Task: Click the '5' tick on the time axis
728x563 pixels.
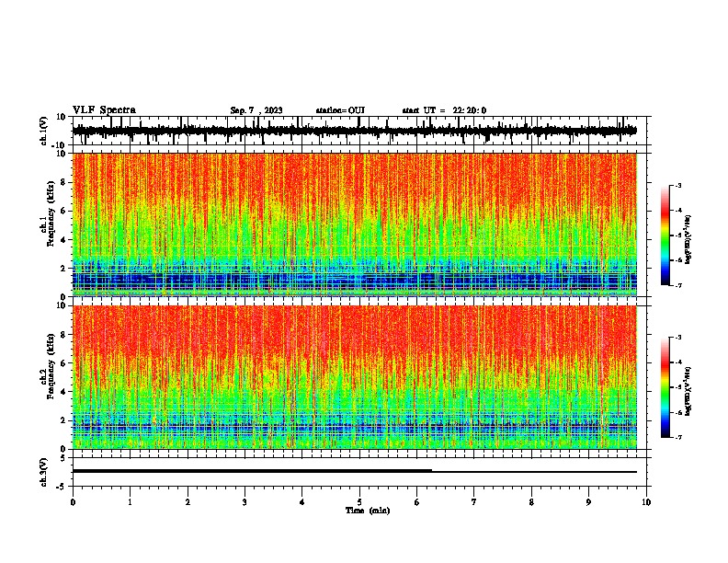Action: point(359,502)
